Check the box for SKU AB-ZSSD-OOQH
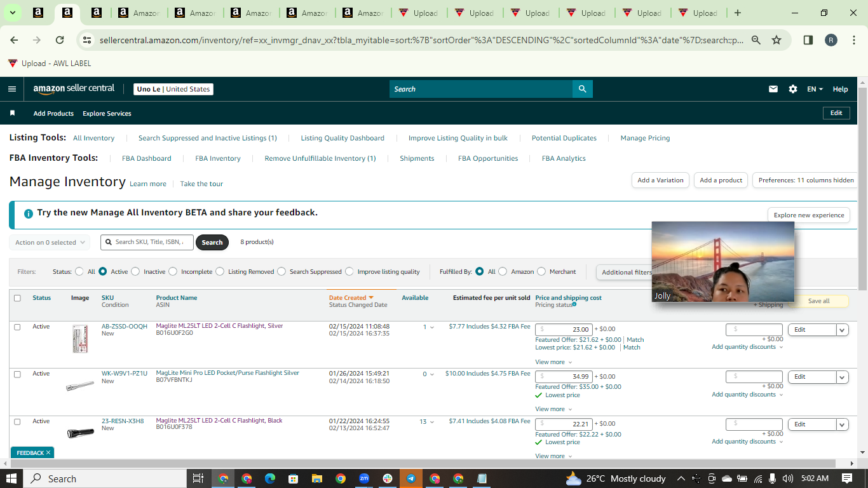The width and height of the screenshot is (868, 488). point(17,327)
